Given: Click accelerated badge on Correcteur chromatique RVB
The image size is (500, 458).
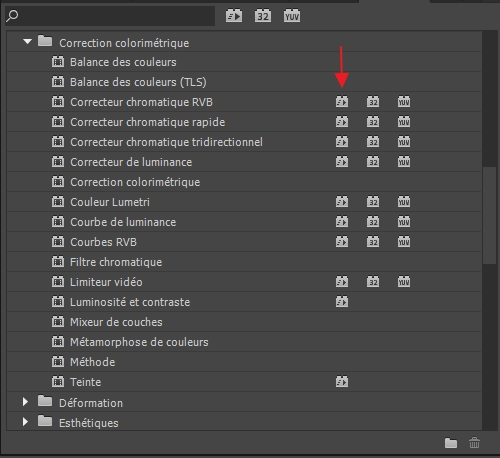Looking at the screenshot, I should point(342,102).
